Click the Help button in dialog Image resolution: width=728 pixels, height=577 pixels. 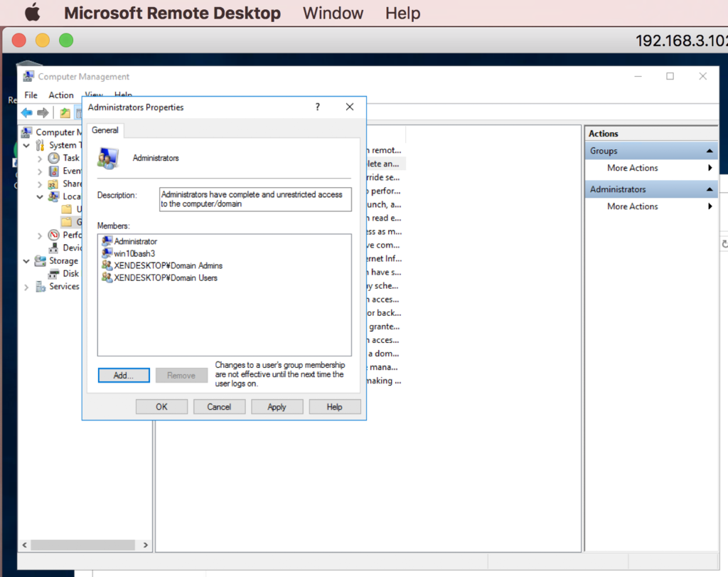click(x=334, y=406)
